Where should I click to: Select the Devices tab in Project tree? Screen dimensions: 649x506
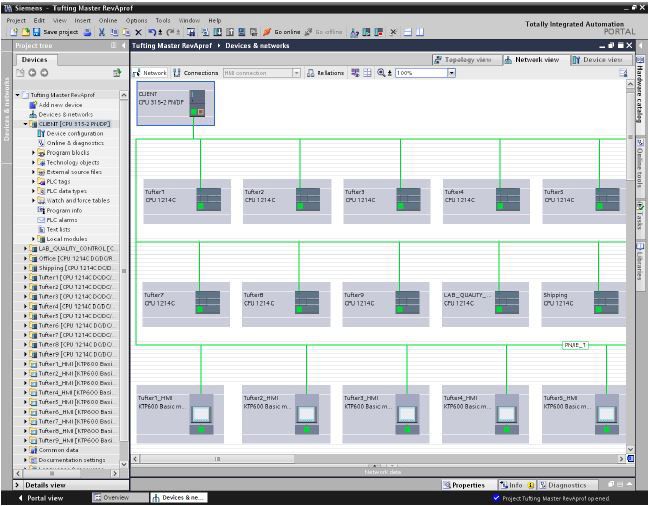[x=35, y=60]
